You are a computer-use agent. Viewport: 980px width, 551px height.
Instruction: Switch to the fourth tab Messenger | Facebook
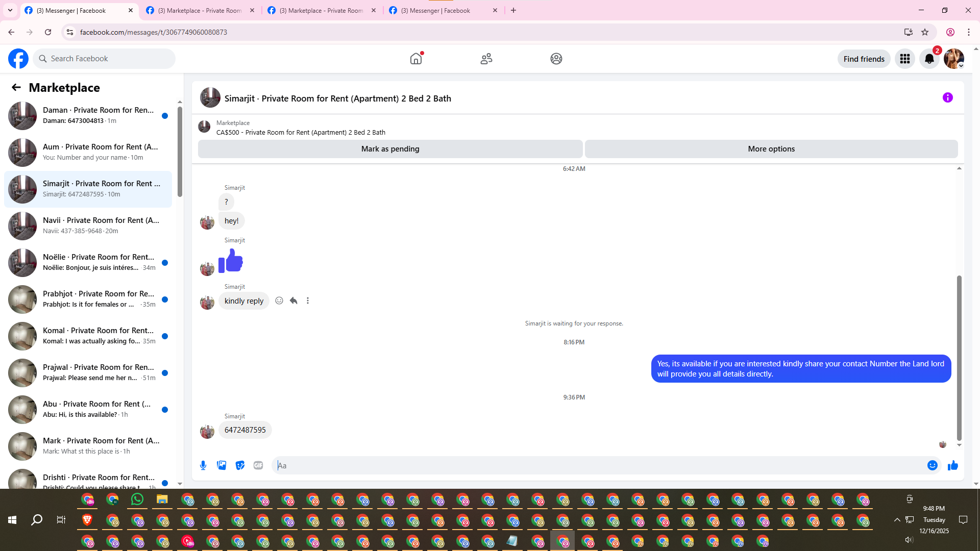442,11
